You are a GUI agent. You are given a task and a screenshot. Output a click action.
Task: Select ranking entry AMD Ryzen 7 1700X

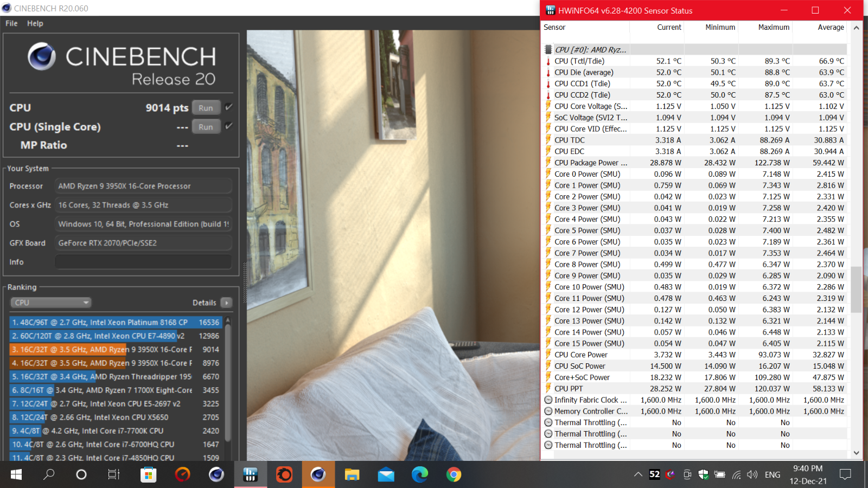pyautogui.click(x=116, y=390)
